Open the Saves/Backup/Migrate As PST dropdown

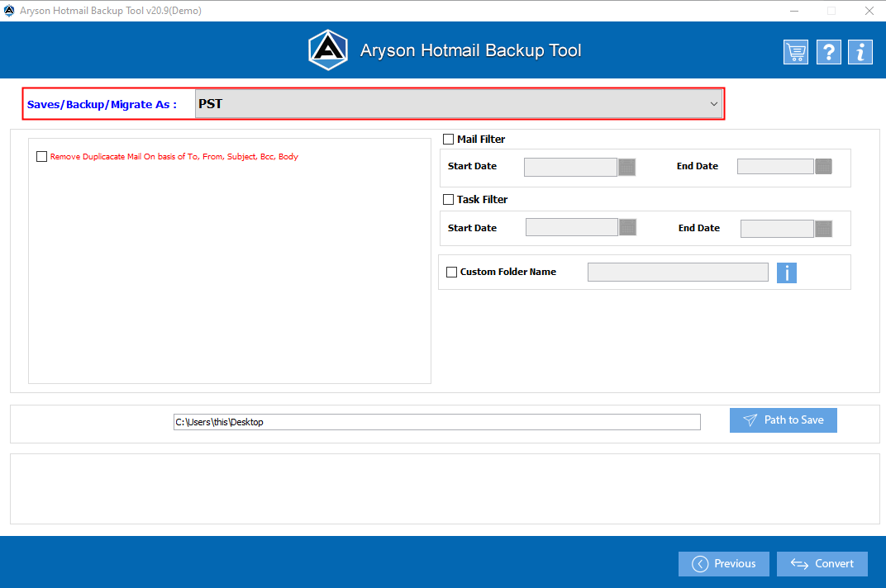pos(459,104)
